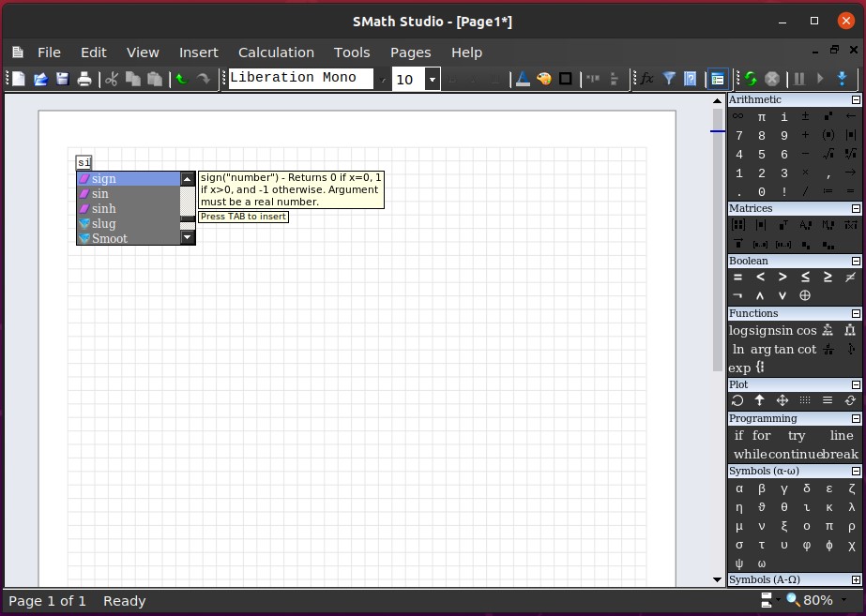This screenshot has width=866, height=616.
Task: Click the plot Rotate icon
Action: point(738,400)
